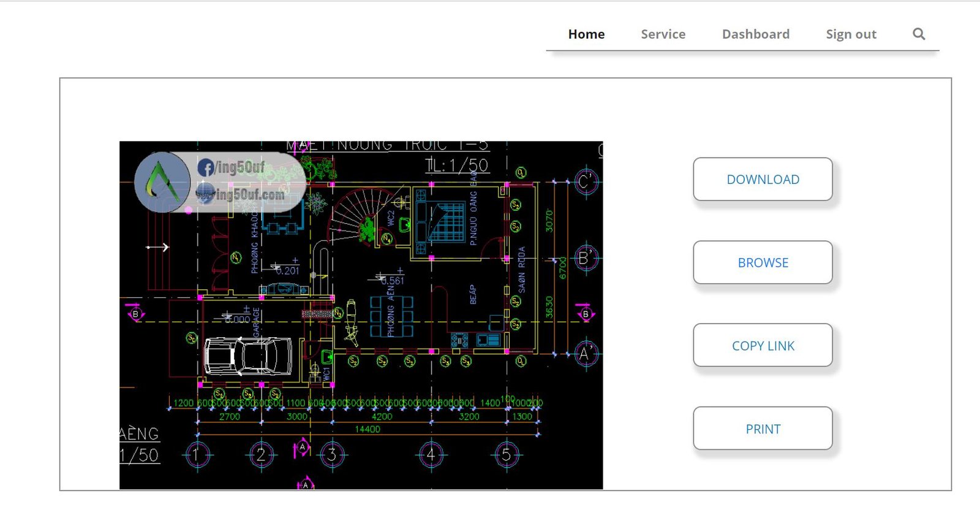Sign out of the account
Viewport: 980px width, 507px height.
tap(851, 34)
